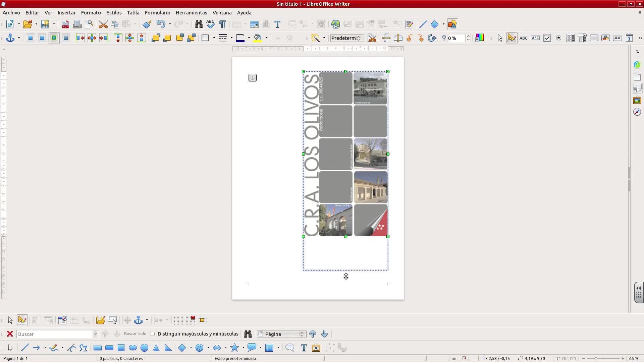This screenshot has width=644, height=362.
Task: Open the sidebar Gallery panel
Action: click(x=637, y=100)
